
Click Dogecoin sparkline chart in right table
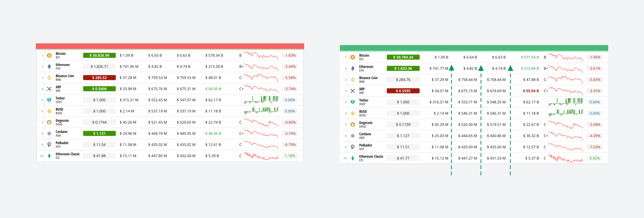point(566,125)
